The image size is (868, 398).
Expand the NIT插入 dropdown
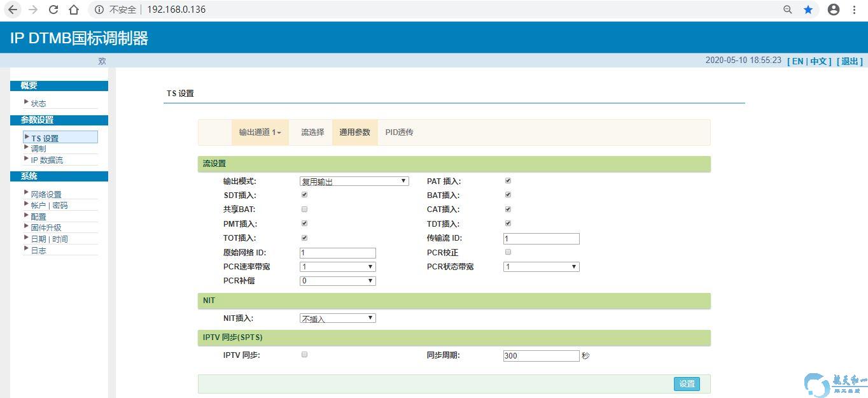[x=337, y=318]
